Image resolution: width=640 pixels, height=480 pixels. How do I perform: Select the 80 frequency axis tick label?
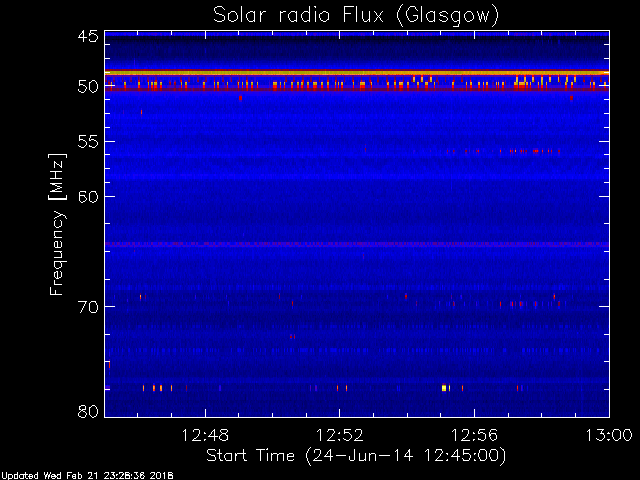pos(88,411)
